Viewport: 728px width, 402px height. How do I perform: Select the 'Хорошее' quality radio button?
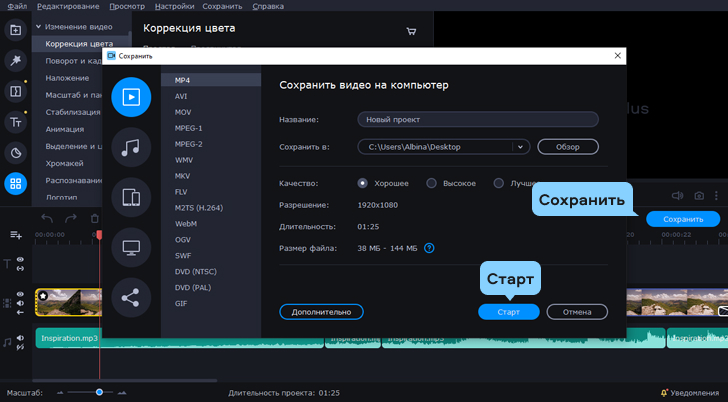pyautogui.click(x=362, y=183)
